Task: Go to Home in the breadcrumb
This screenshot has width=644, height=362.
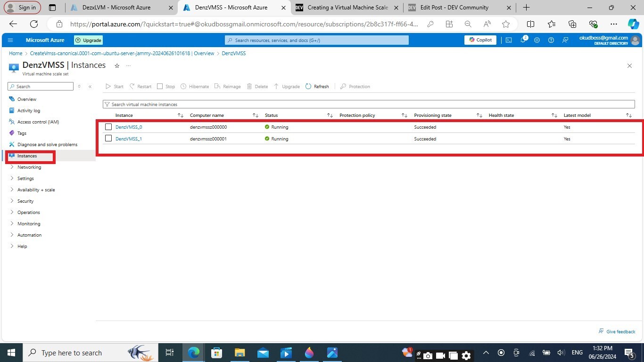Action: (16, 53)
